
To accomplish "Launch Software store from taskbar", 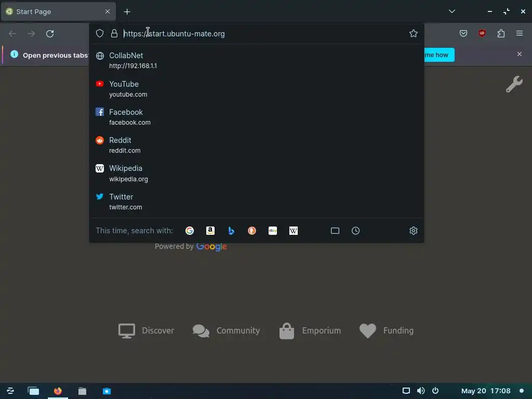I will click(107, 391).
